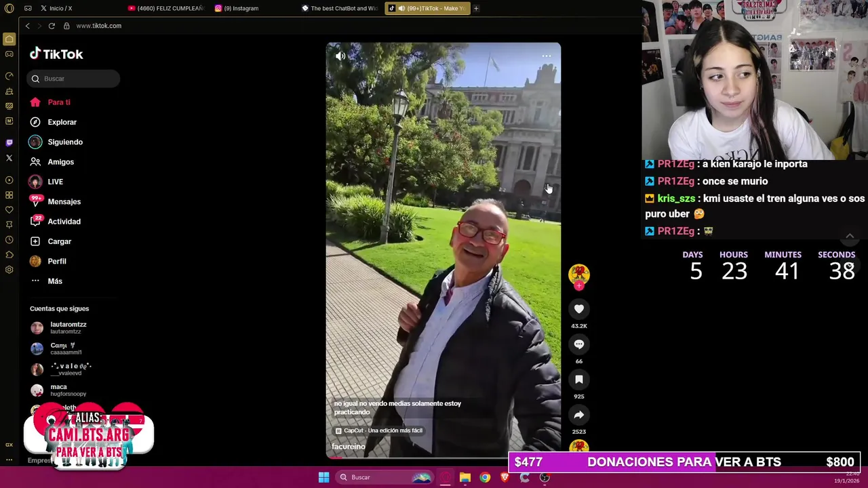Follow the author via red plus badge

(579, 286)
